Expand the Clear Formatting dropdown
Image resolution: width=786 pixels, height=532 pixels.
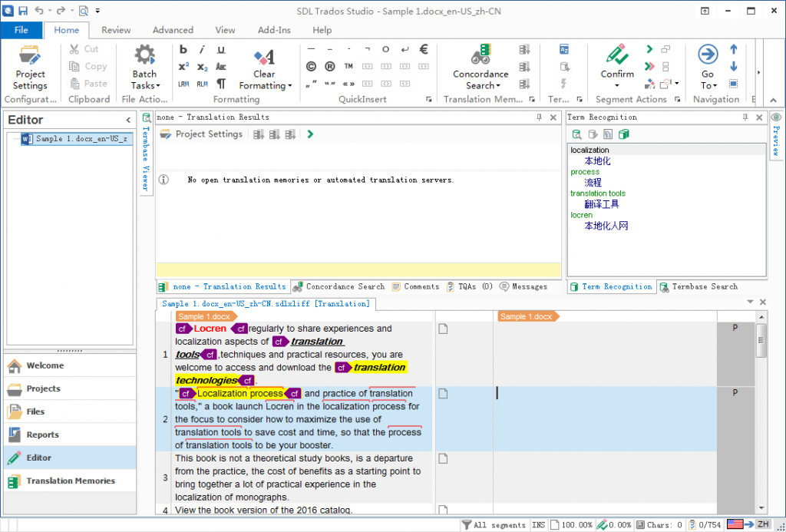(289, 86)
